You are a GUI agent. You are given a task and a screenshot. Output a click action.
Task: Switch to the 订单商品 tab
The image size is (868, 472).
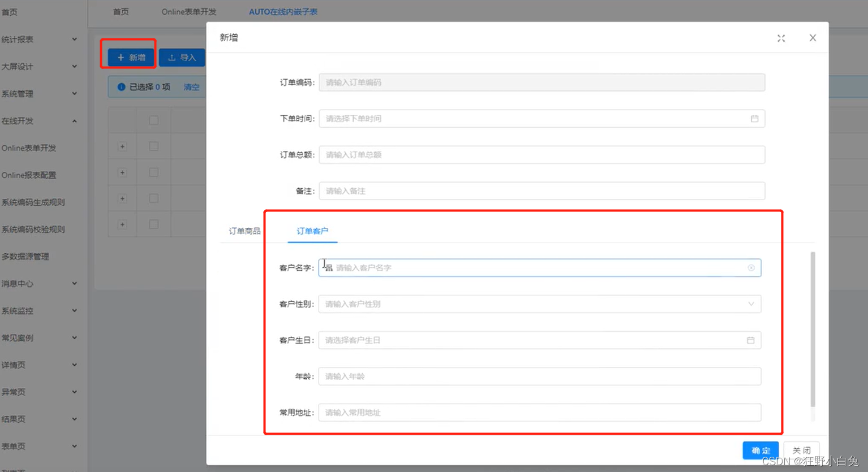[x=244, y=231]
